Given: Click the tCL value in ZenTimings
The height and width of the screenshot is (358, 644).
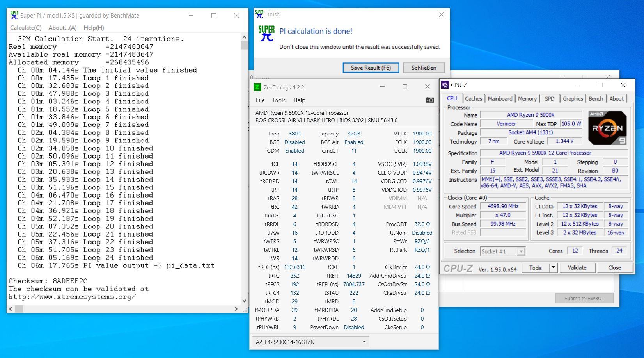Looking at the screenshot, I should [295, 164].
